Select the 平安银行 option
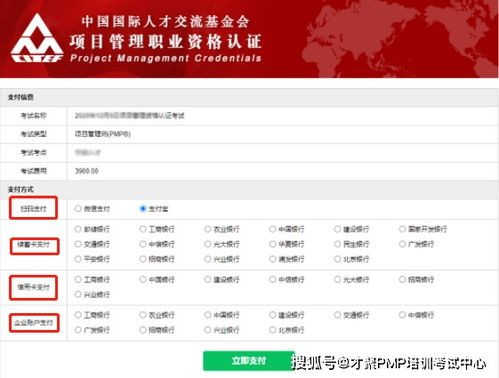The height and width of the screenshot is (378, 499). pyautogui.click(x=78, y=259)
